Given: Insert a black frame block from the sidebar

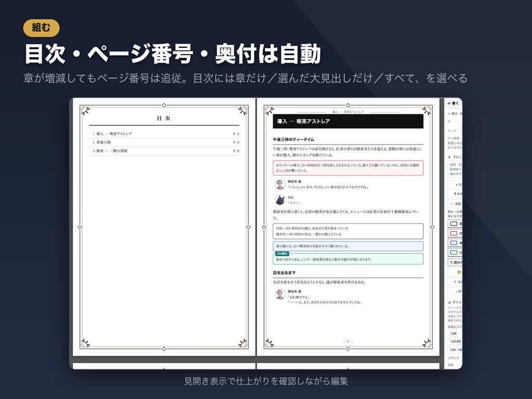Looking at the screenshot, I should 455,223.
